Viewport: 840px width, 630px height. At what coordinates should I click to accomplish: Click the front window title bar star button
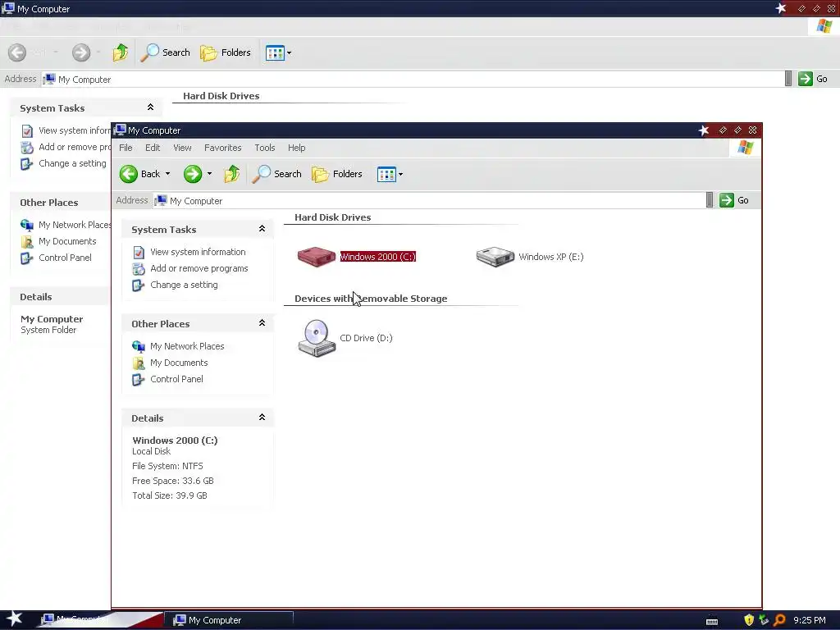(x=703, y=130)
